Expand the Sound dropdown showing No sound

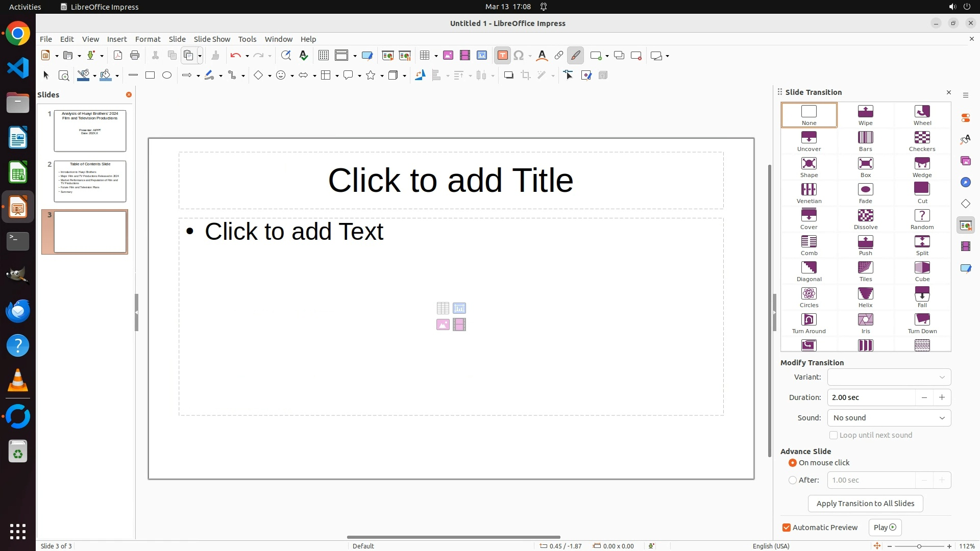889,418
